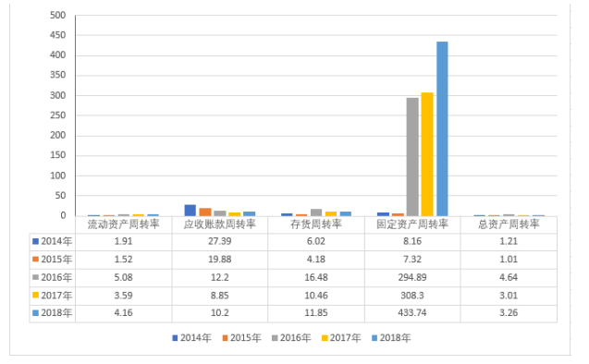Click the table cell with value 294.89
This screenshot has width=589, height=364.
pyautogui.click(x=412, y=277)
